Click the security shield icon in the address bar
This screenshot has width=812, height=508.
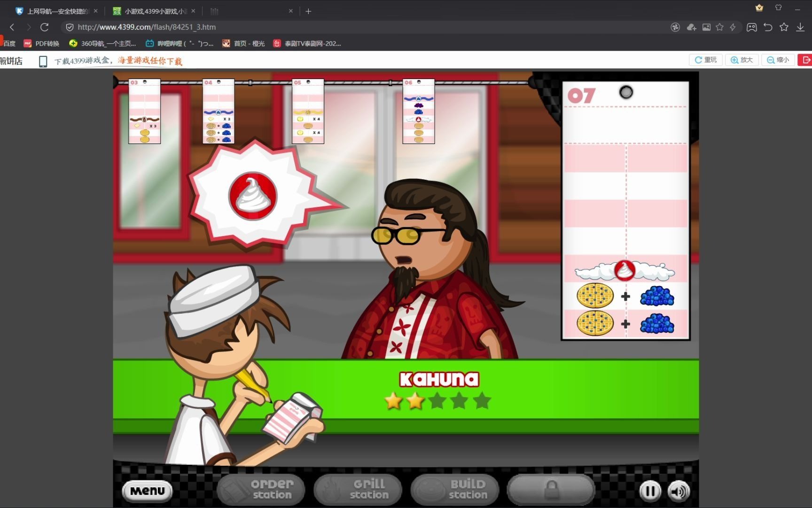[x=70, y=27]
